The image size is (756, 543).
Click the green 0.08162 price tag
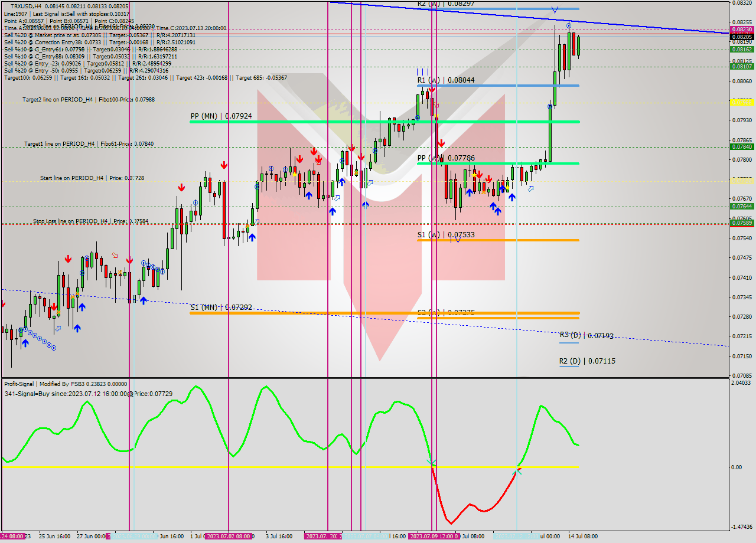[x=742, y=50]
